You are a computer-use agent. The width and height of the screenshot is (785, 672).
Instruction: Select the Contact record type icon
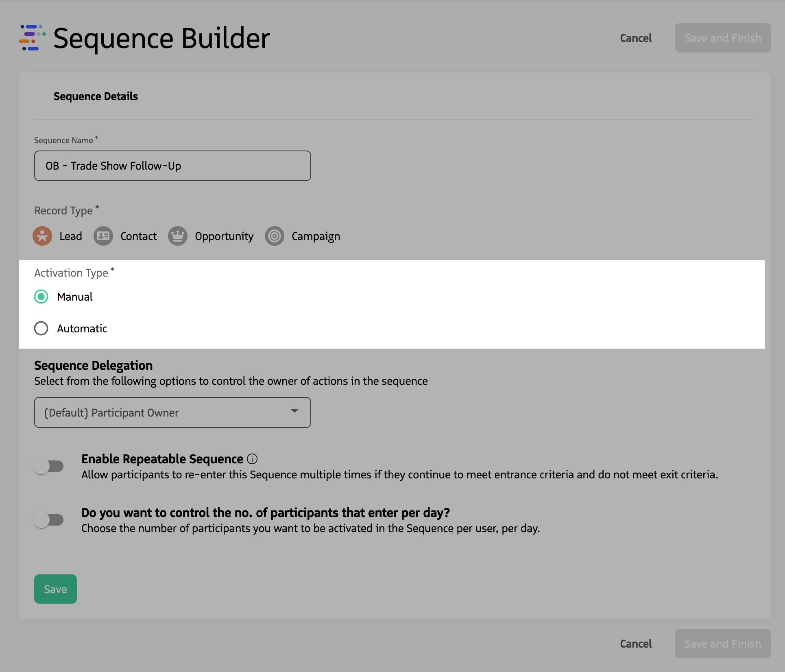(102, 236)
